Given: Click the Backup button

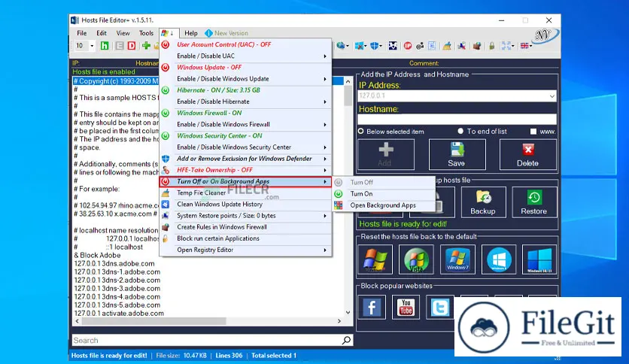Looking at the screenshot, I should [483, 202].
